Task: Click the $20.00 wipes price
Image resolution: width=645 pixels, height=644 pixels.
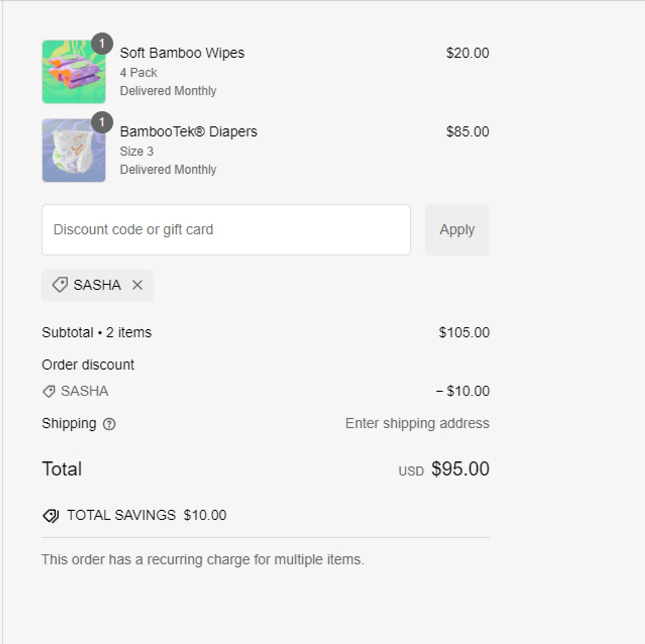Action: (467, 53)
